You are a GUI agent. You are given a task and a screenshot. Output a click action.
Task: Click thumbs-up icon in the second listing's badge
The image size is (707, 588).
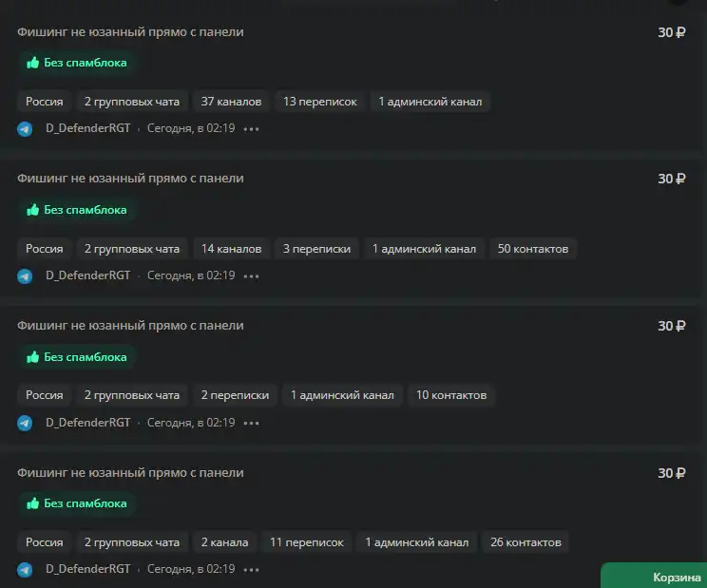pos(33,210)
